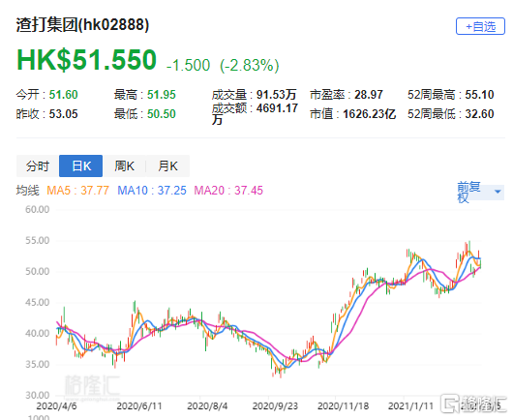The width and height of the screenshot is (513, 420).
Task: Click the day high value 51.95
Action: coord(162,95)
